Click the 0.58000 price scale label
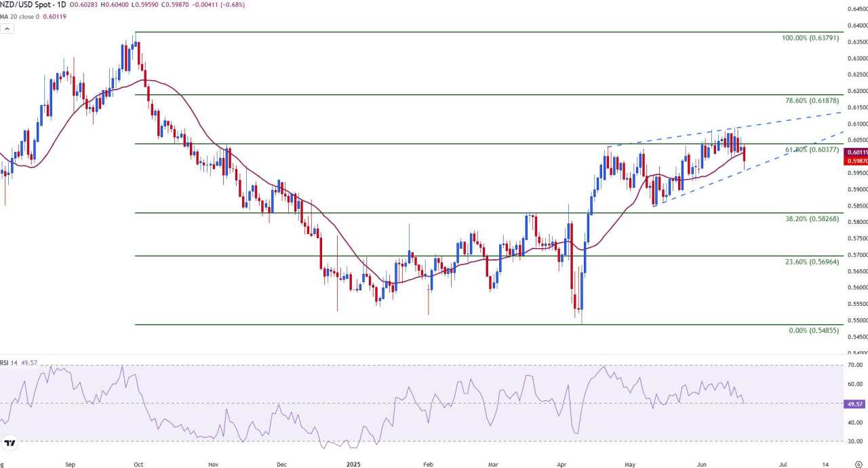Image resolution: width=868 pixels, height=468 pixels. [x=857, y=222]
